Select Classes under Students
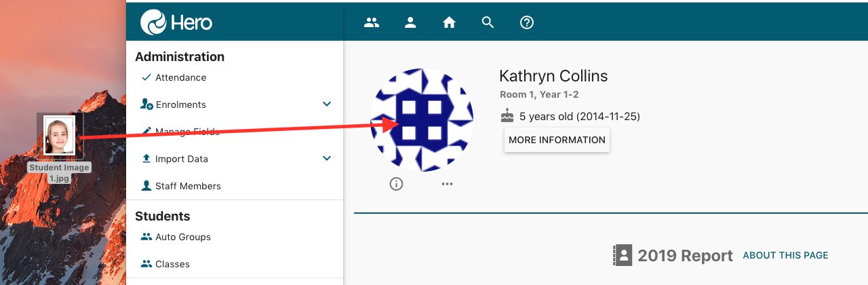 [172, 264]
